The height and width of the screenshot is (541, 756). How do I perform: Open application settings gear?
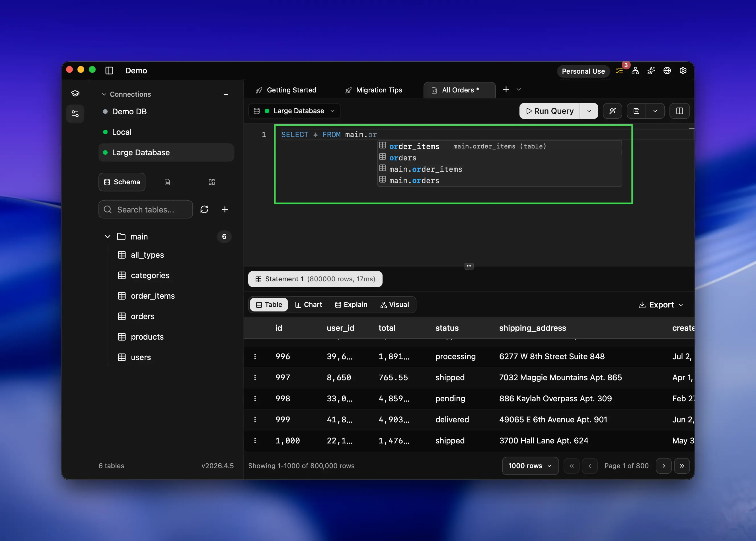(x=683, y=71)
